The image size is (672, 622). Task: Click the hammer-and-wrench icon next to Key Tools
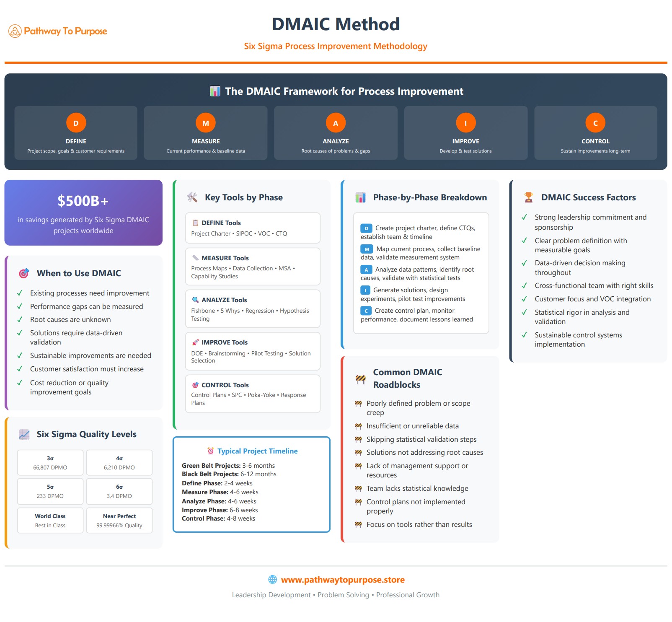tap(192, 197)
